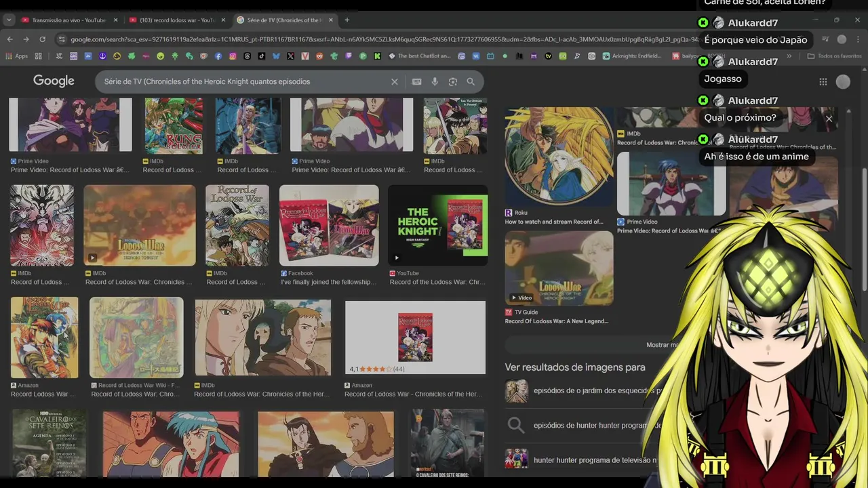Viewport: 868px width, 488px height.
Task: Start voice search with microphone icon
Action: pos(435,81)
